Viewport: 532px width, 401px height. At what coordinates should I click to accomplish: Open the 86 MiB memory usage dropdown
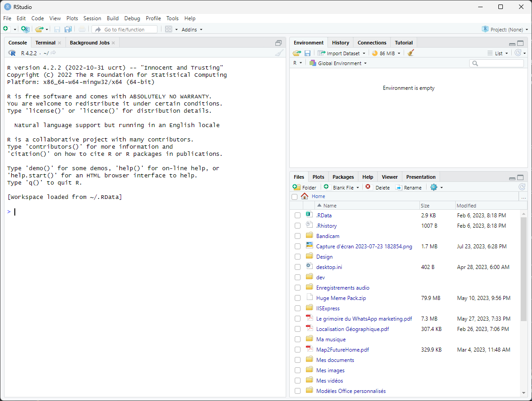pos(387,53)
